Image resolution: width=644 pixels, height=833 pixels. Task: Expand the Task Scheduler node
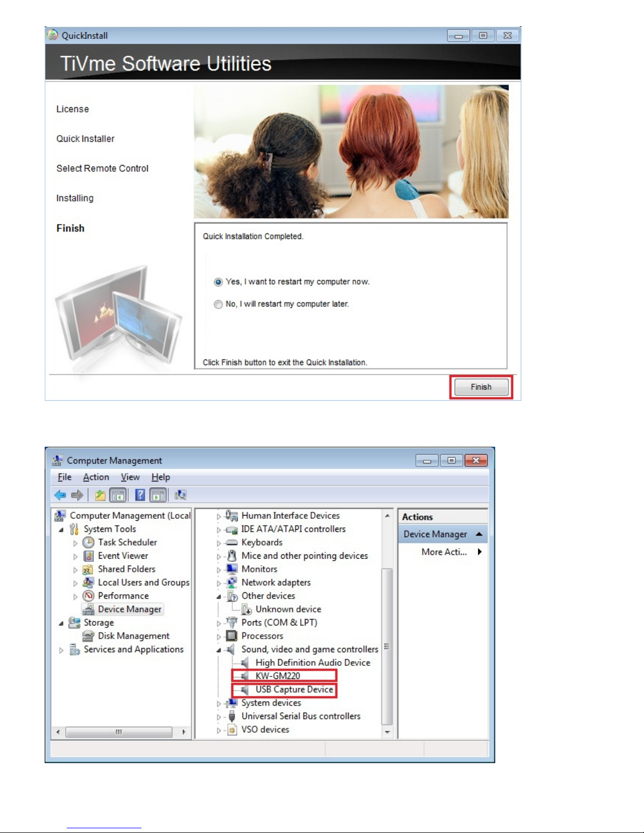click(75, 543)
